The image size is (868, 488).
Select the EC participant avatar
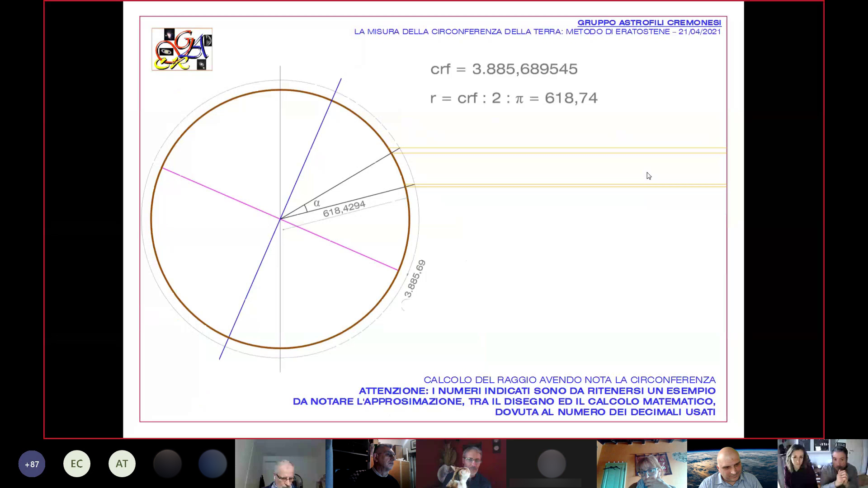(x=77, y=464)
